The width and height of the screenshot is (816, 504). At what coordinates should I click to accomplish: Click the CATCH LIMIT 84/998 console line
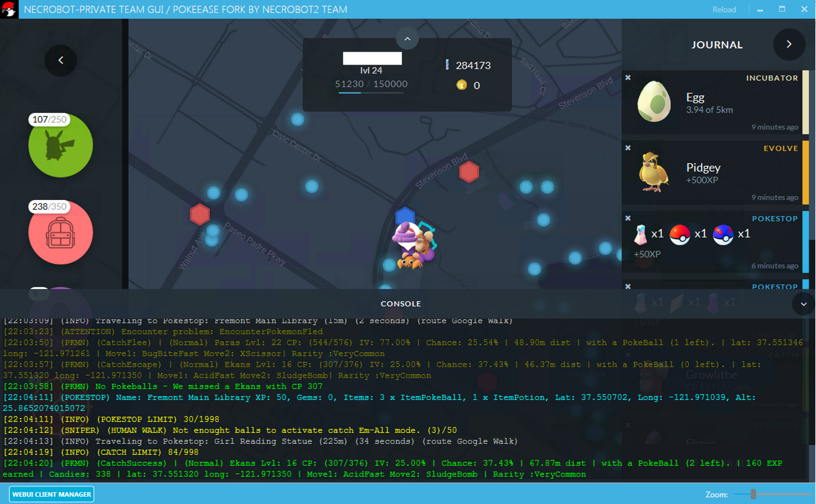[x=101, y=452]
